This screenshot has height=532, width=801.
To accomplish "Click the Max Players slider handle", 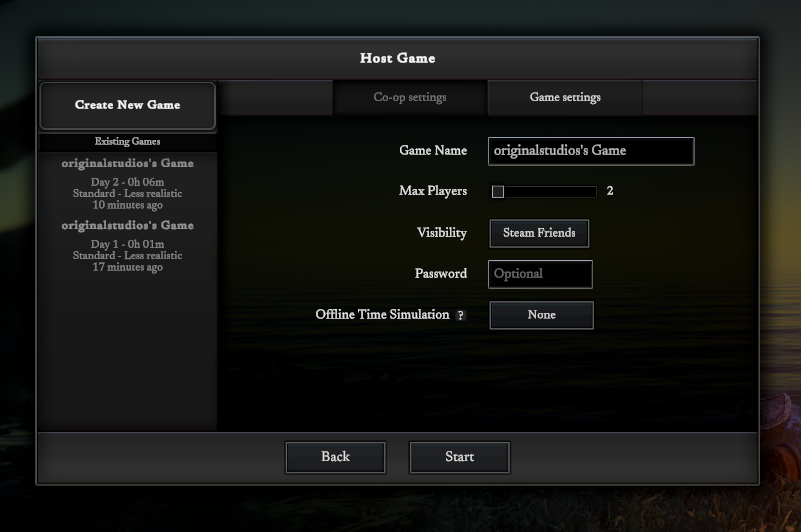I will tap(498, 192).
